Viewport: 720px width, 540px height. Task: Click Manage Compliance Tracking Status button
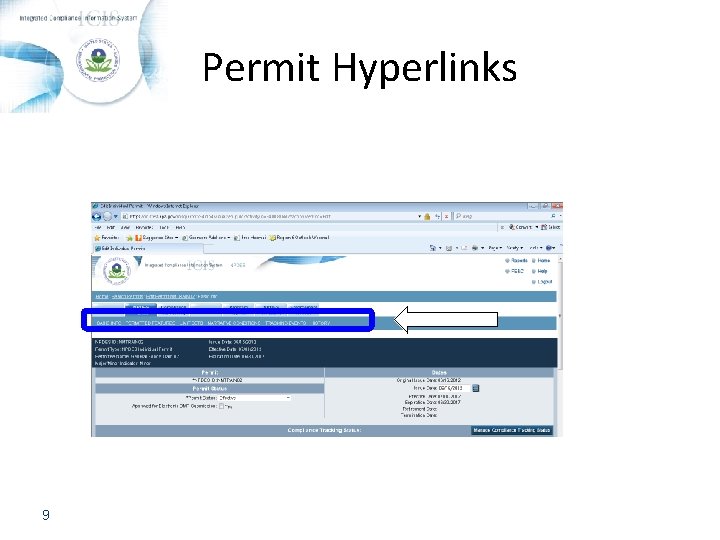tap(512, 430)
